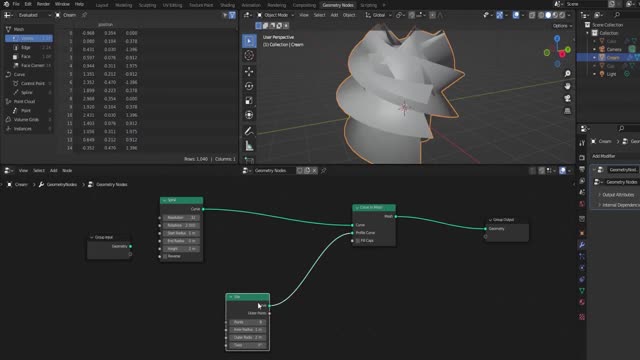Click the viewport zoom magnifier icon
The height and width of the screenshot is (360, 640).
(x=567, y=73)
